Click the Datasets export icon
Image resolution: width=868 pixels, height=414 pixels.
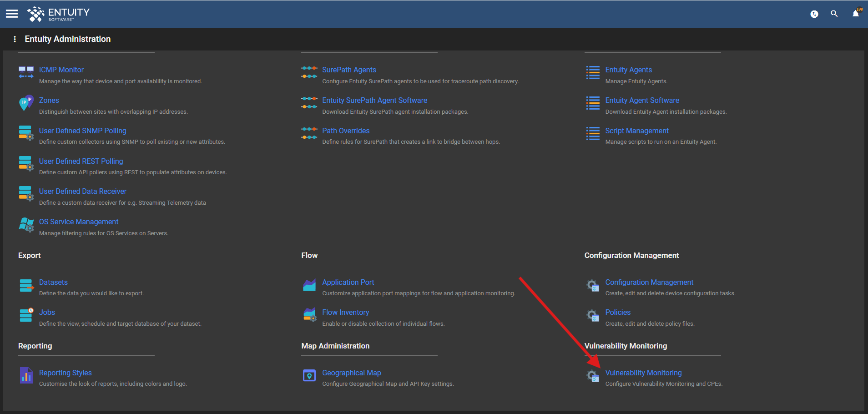click(x=26, y=285)
